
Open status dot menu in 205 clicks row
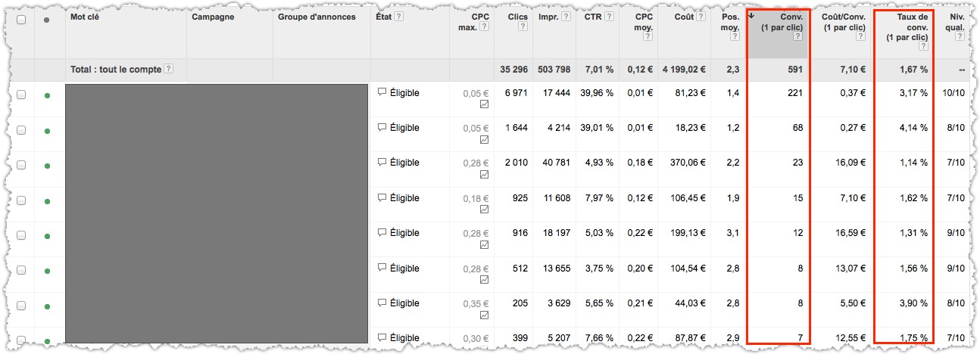48,307
